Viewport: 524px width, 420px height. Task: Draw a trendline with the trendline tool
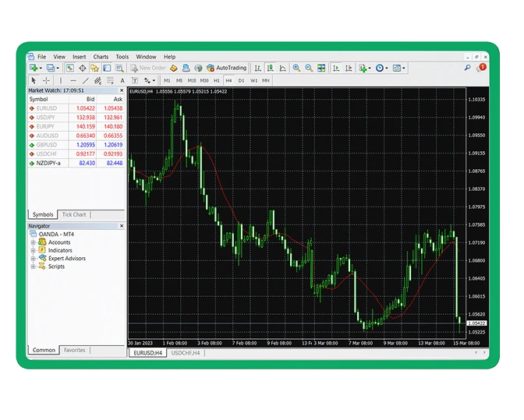[85, 80]
